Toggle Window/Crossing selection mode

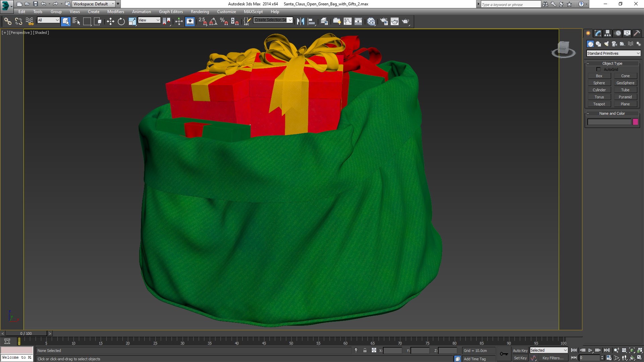click(98, 21)
